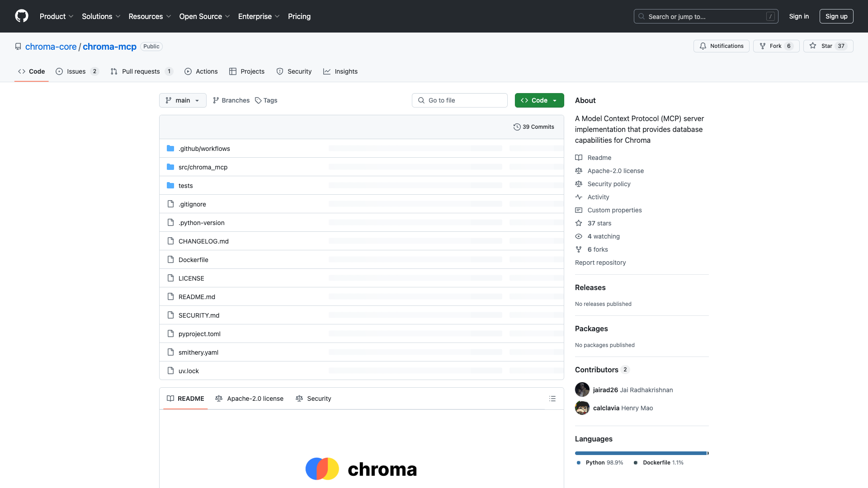Expand the green Code dropdown
Image resolution: width=868 pixels, height=488 pixels.
tap(539, 100)
